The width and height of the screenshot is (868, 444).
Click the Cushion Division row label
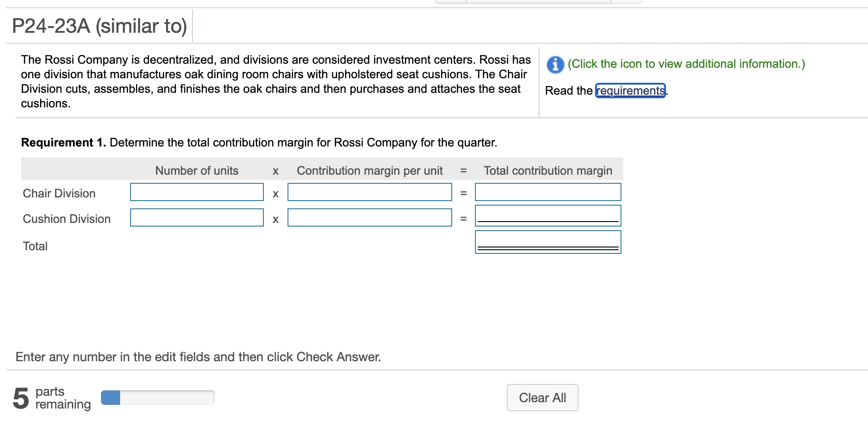coord(66,218)
